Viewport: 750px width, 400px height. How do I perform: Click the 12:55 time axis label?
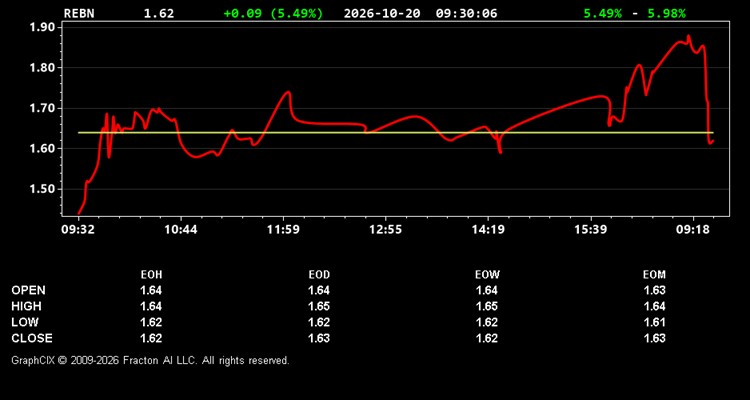[386, 229]
